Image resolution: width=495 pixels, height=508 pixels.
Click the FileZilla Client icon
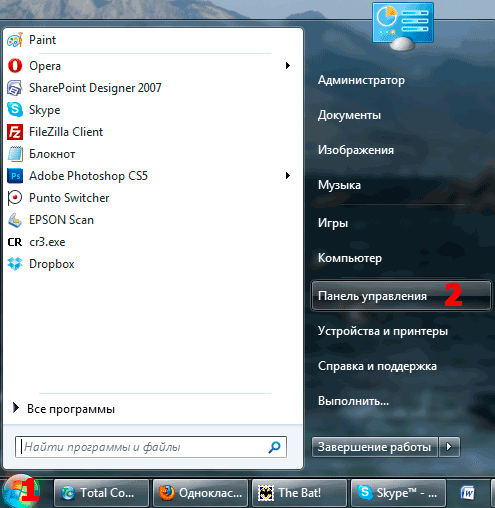coord(15,132)
